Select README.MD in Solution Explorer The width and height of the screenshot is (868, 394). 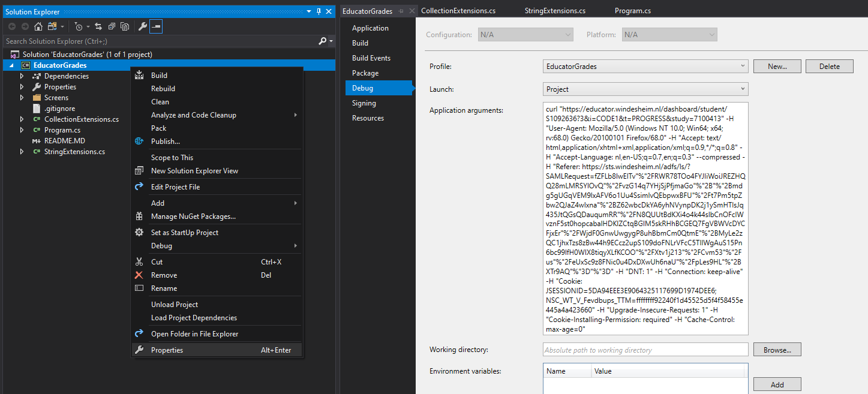tap(65, 141)
